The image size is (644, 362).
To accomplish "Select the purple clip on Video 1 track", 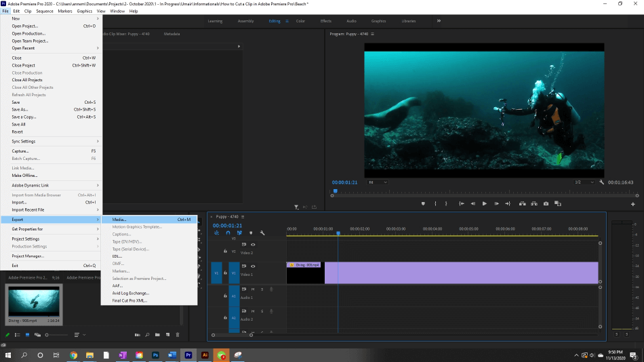I will [x=461, y=273].
